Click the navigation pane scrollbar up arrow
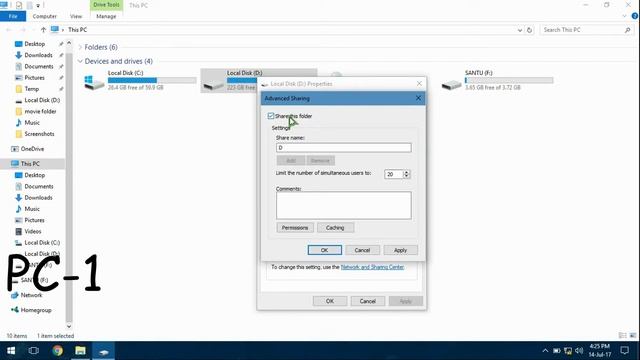640x360 pixels. [69, 42]
